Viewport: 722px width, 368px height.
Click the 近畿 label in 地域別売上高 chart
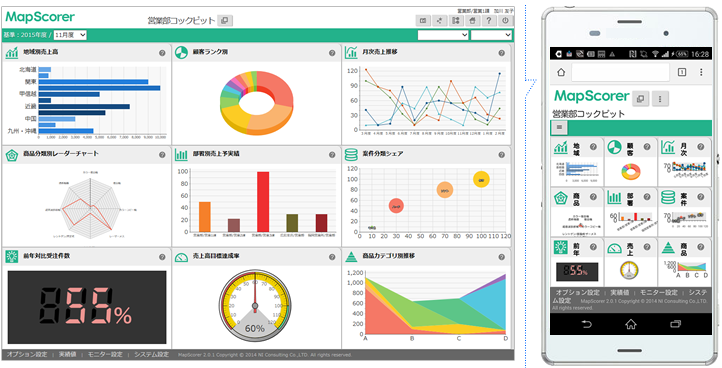tap(31, 106)
